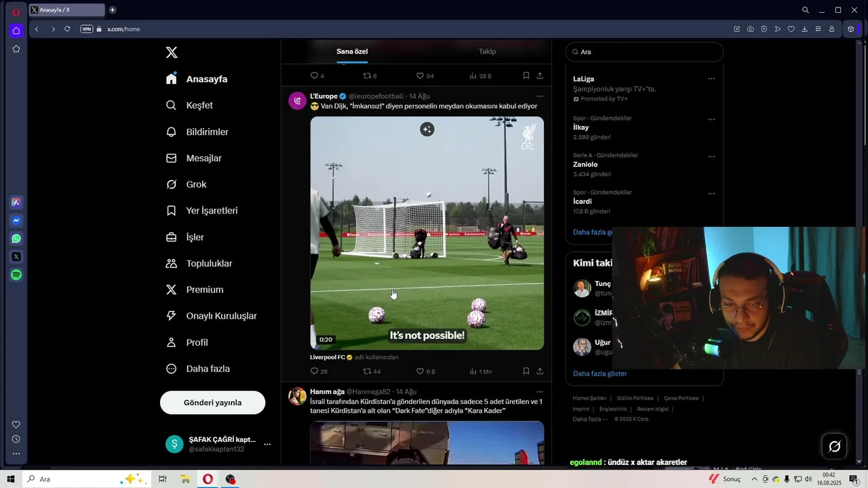
Task: Go back in Opera browser
Action: [x=37, y=29]
